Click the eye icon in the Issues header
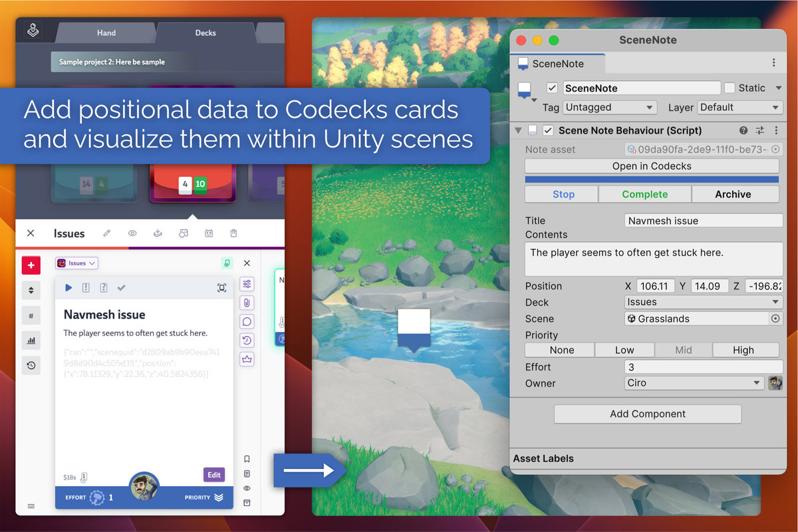 tap(132, 233)
